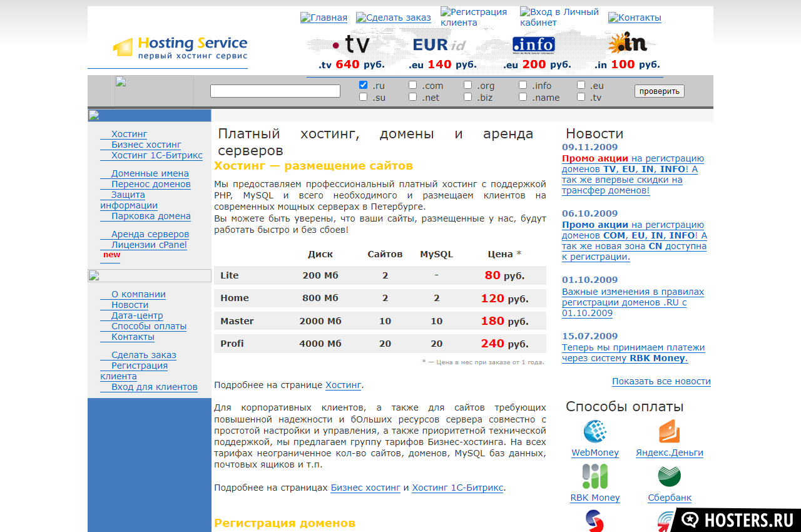Screen dimensions: 801x532
Task: Click the Регистрация доменов heading
Action: (285, 523)
